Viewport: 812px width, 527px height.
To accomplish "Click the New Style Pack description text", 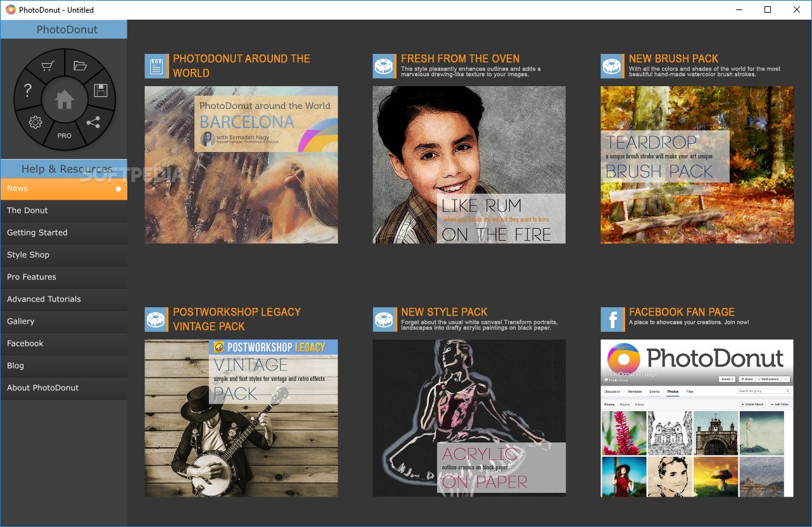I will pyautogui.click(x=479, y=325).
